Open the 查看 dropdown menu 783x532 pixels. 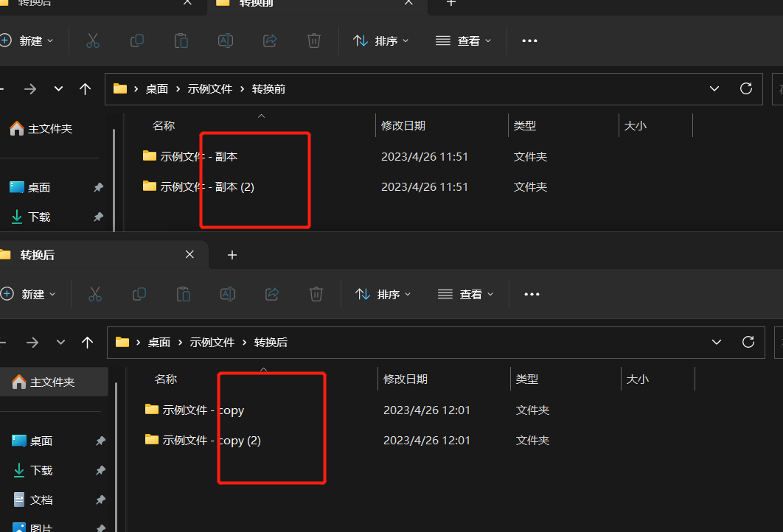(x=463, y=41)
